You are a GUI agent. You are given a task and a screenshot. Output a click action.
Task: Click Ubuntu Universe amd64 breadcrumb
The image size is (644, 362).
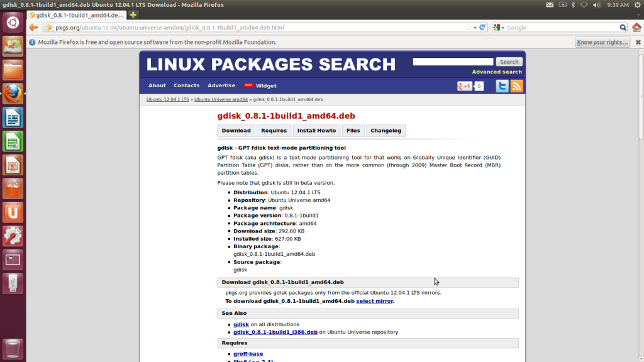pos(221,99)
